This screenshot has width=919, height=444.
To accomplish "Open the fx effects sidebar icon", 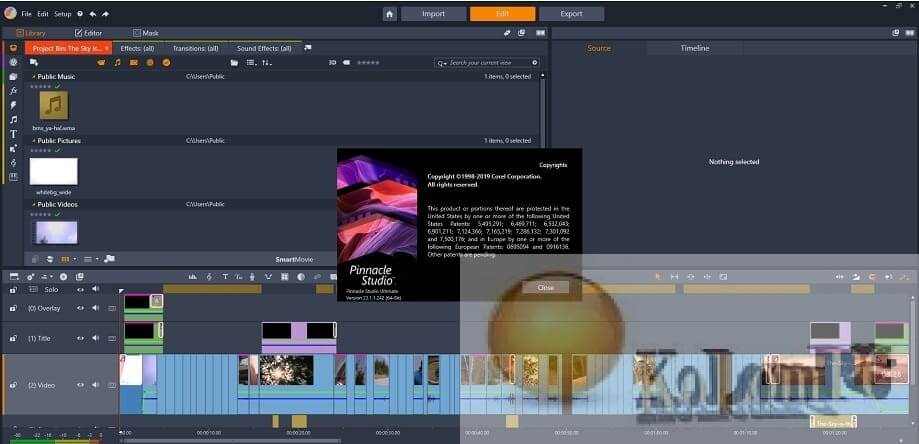I will click(13, 90).
